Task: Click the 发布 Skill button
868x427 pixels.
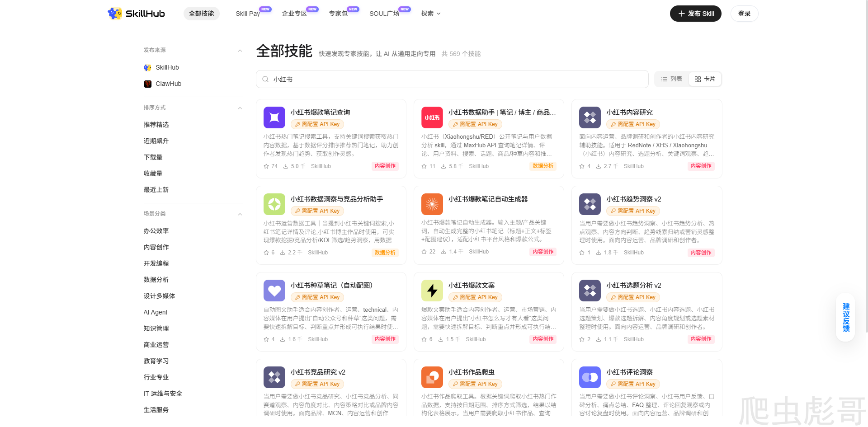Action: click(696, 14)
